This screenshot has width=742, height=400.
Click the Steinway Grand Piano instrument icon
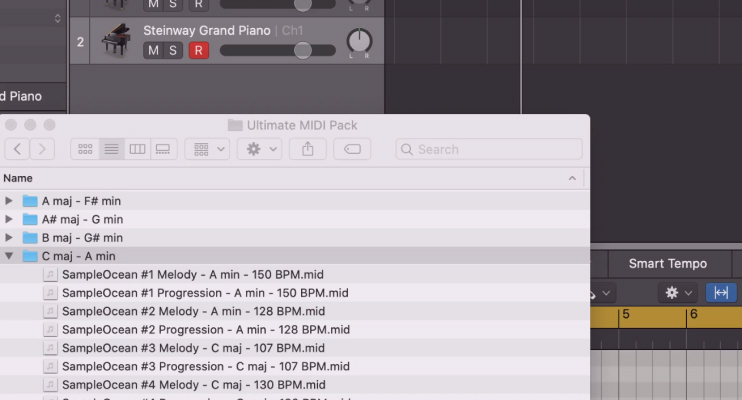click(x=116, y=41)
